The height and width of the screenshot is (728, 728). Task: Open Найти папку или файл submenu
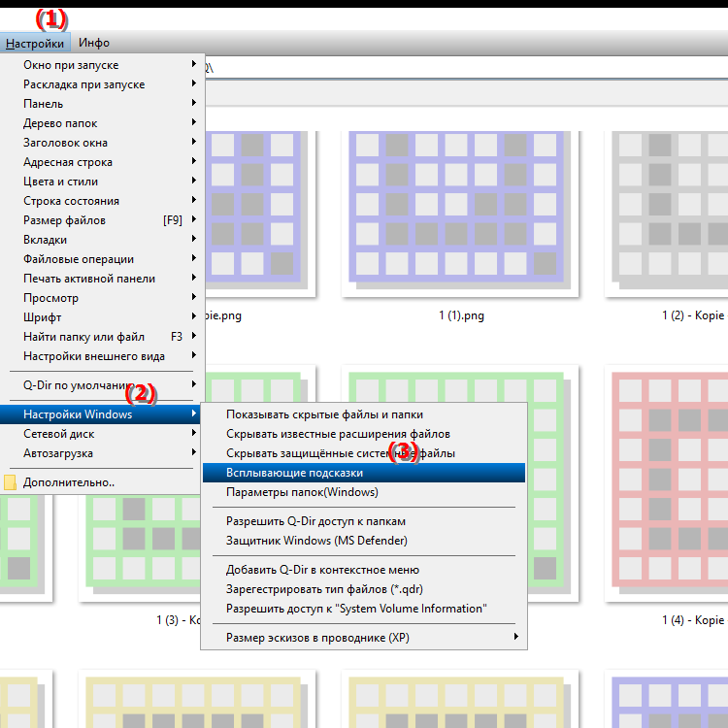click(x=102, y=337)
